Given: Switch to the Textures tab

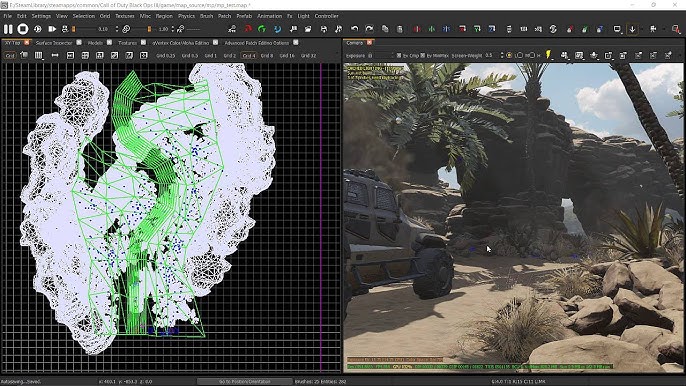Looking at the screenshot, I should pyautogui.click(x=128, y=43).
